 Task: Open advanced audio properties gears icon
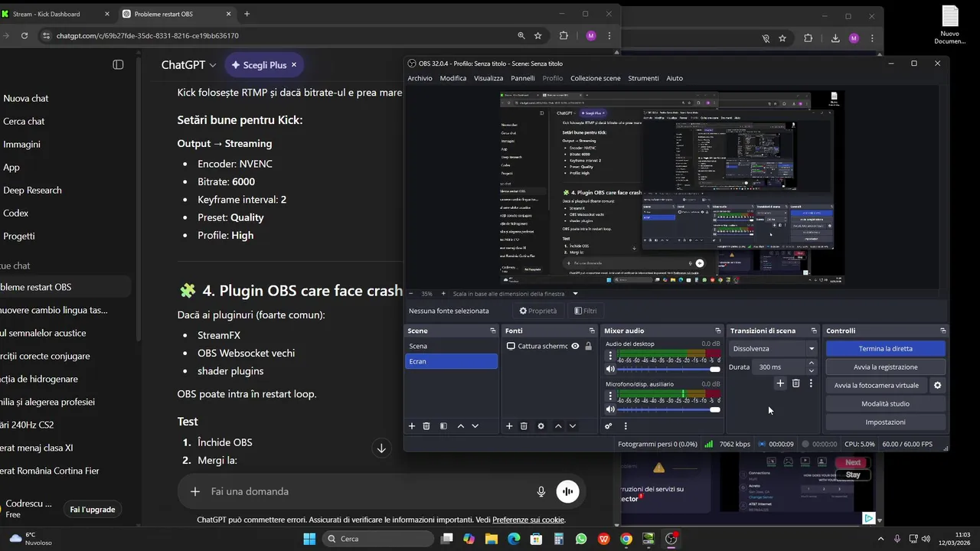[609, 426]
